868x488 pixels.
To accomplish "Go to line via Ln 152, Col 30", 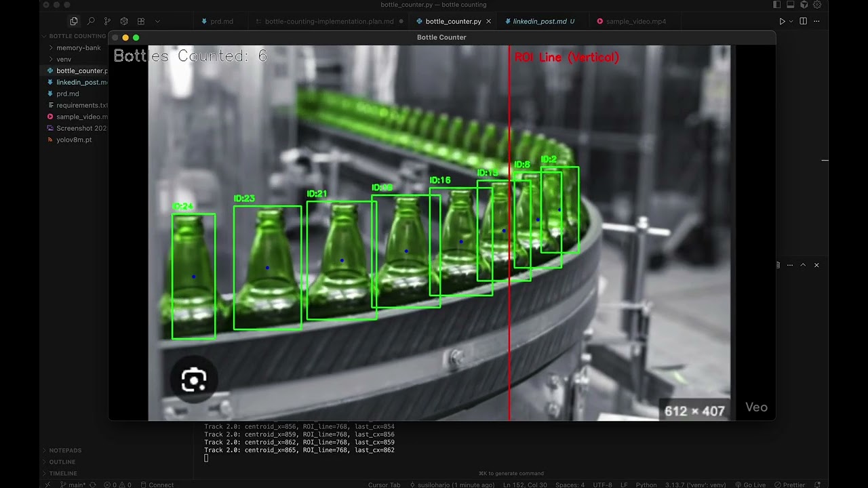I will tap(526, 485).
